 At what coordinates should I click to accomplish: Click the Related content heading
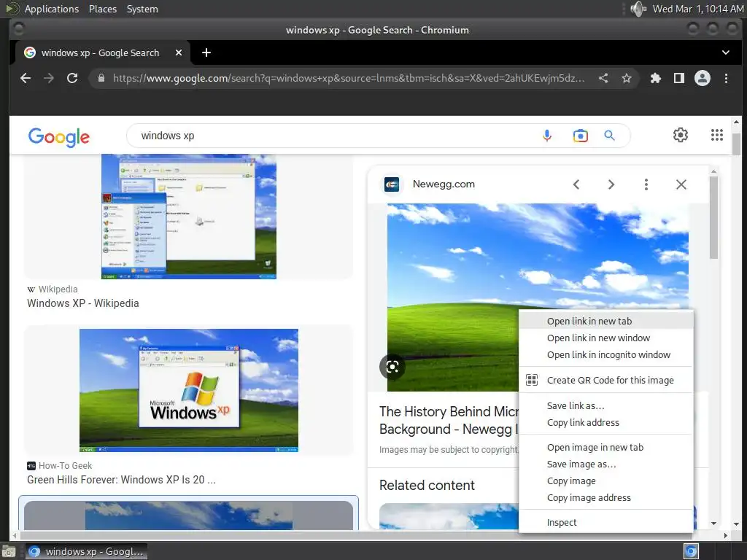pyautogui.click(x=427, y=485)
